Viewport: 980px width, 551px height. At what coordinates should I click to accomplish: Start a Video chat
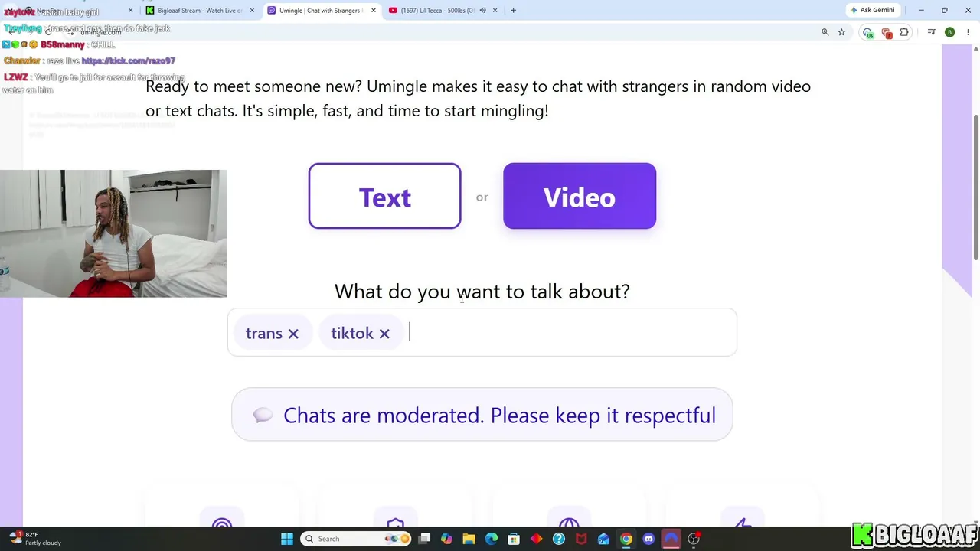pos(580,196)
